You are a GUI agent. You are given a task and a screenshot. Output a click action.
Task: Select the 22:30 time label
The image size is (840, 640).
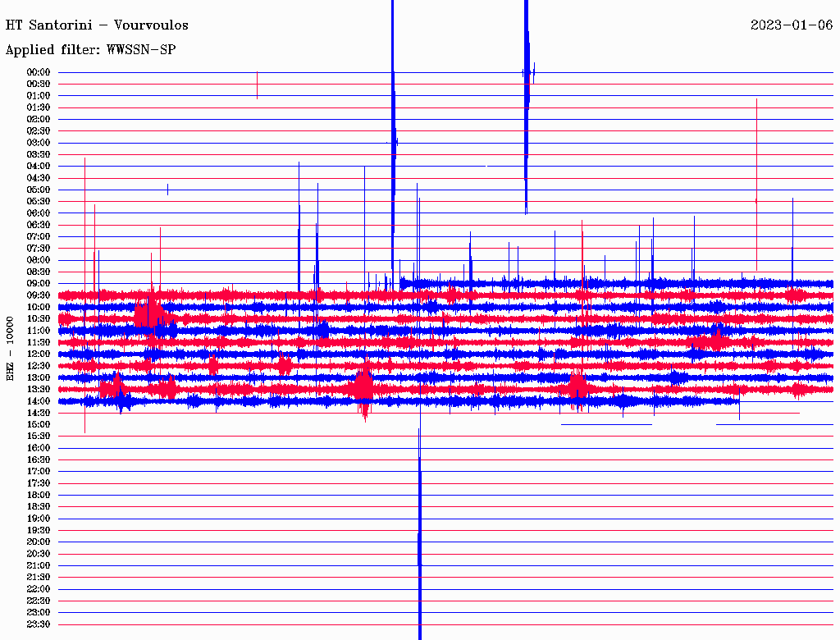(x=38, y=601)
